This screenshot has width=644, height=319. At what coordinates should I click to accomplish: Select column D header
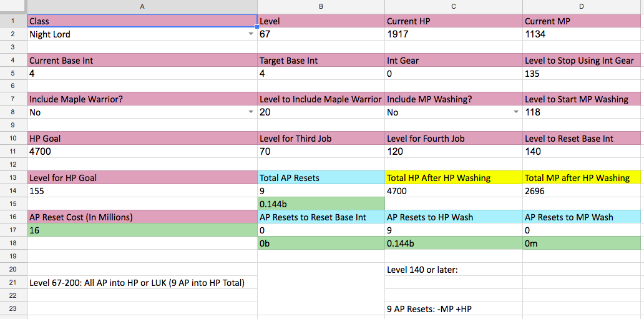582,7
